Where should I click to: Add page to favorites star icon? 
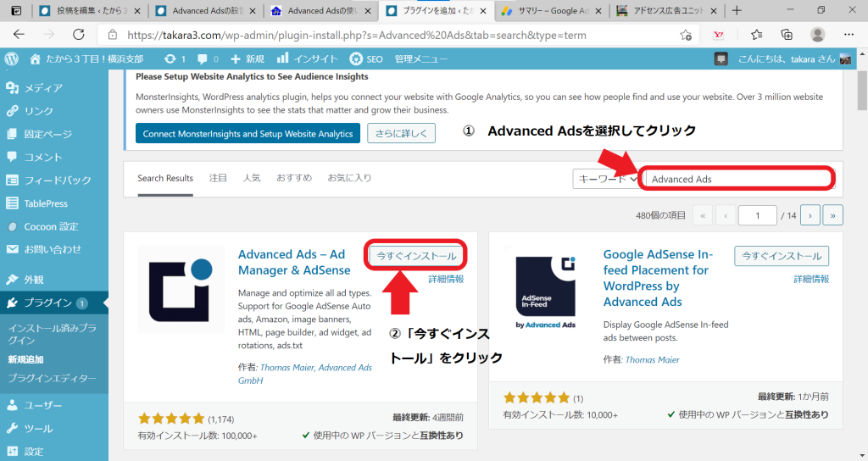pos(685,35)
